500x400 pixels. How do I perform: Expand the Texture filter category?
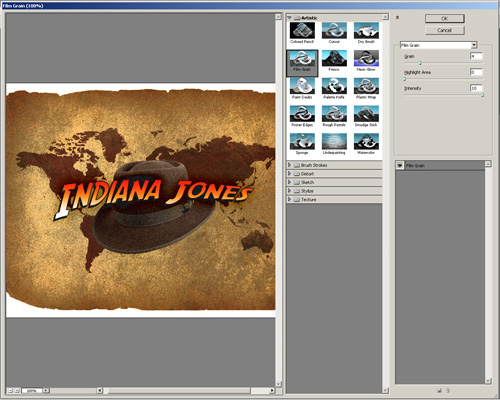click(289, 199)
